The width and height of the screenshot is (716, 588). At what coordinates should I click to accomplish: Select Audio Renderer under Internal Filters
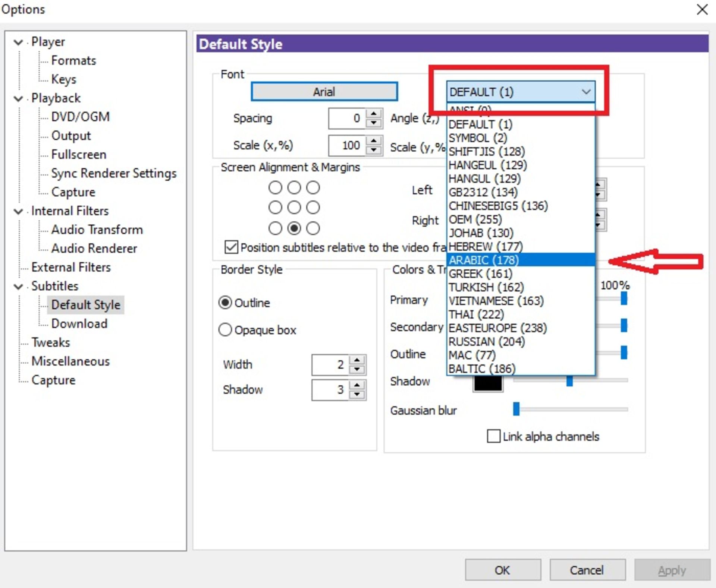click(94, 248)
